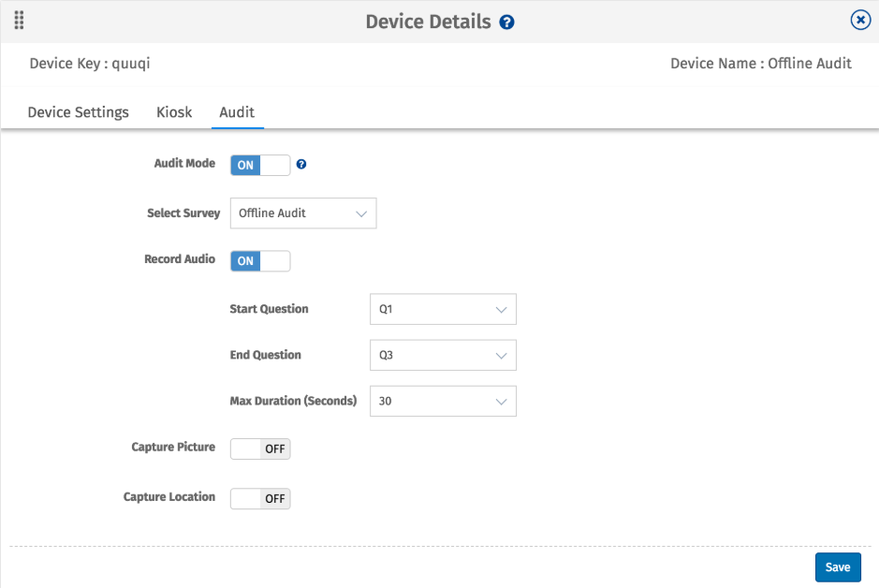Open the Select Survey dropdown
Screen dimensions: 879x588
[302, 213]
